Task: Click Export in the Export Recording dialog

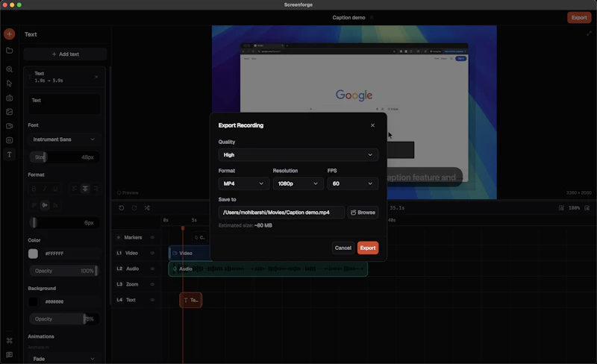Action: pyautogui.click(x=368, y=248)
